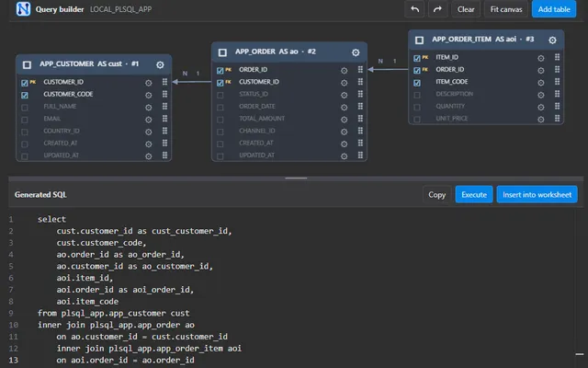
Task: Click the Query builder app logo
Action: click(x=23, y=8)
